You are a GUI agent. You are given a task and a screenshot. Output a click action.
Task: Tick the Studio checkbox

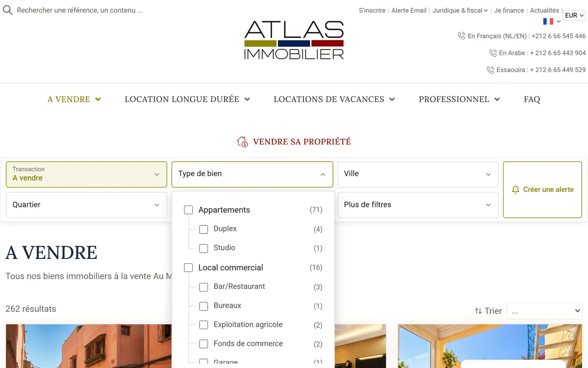[204, 249]
